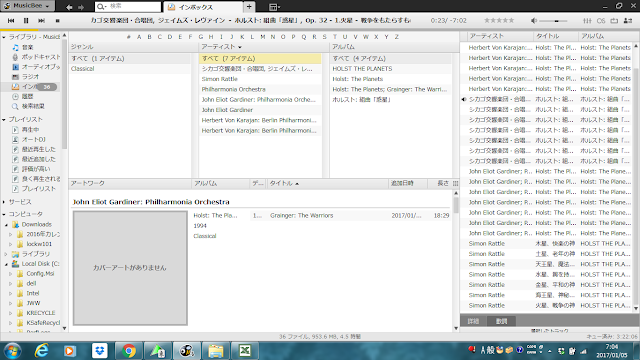Skip to the previous track
This screenshot has height=360, width=640.
(11, 20)
